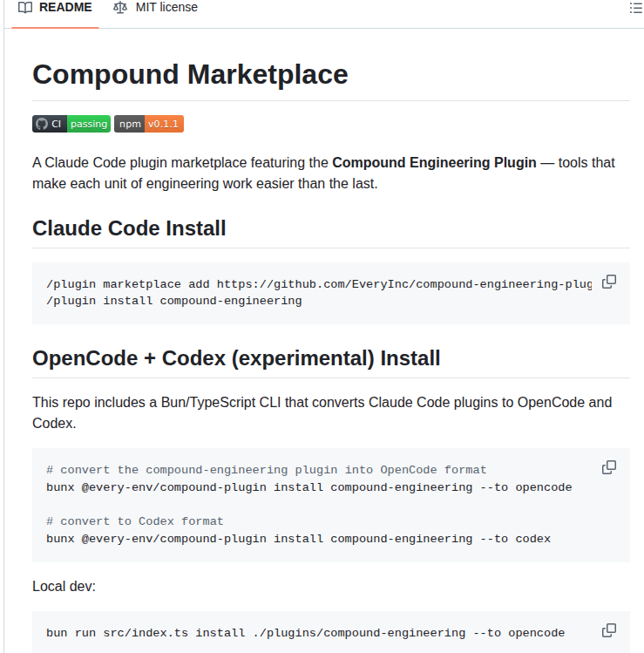Copy the bun run src/index.ts command
The width and height of the screenshot is (644, 653).
click(609, 630)
